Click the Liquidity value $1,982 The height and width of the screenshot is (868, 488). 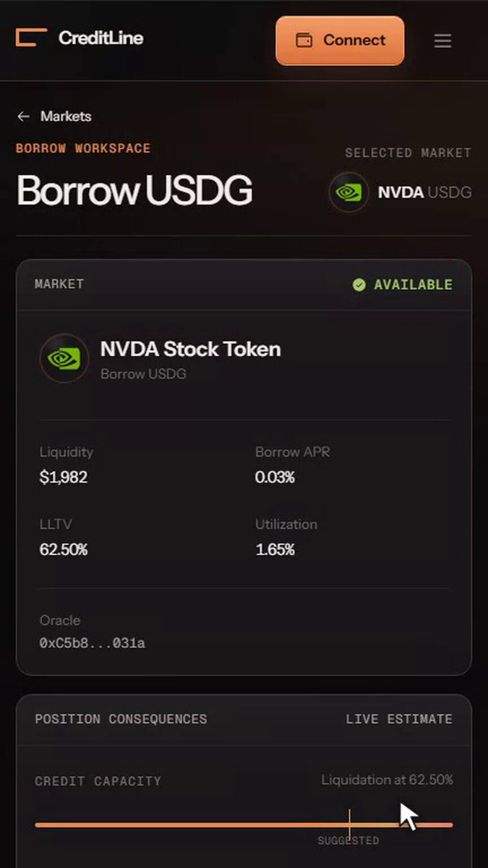(64, 477)
